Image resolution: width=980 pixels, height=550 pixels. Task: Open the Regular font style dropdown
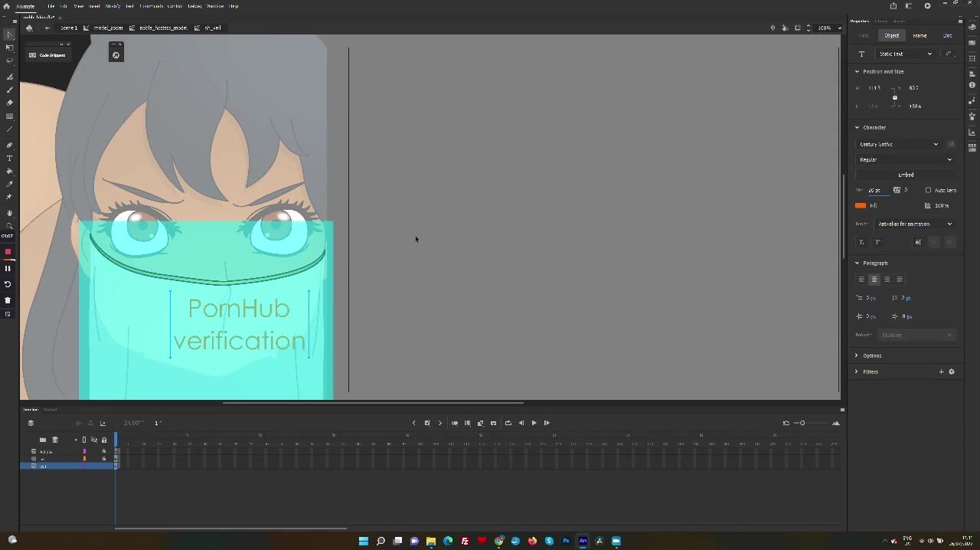[x=905, y=159]
